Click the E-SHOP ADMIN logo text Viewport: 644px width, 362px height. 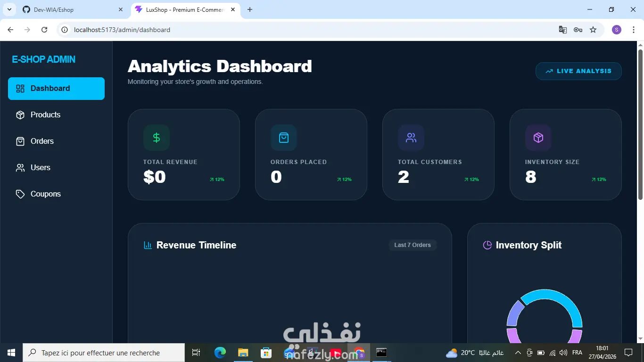click(x=43, y=59)
